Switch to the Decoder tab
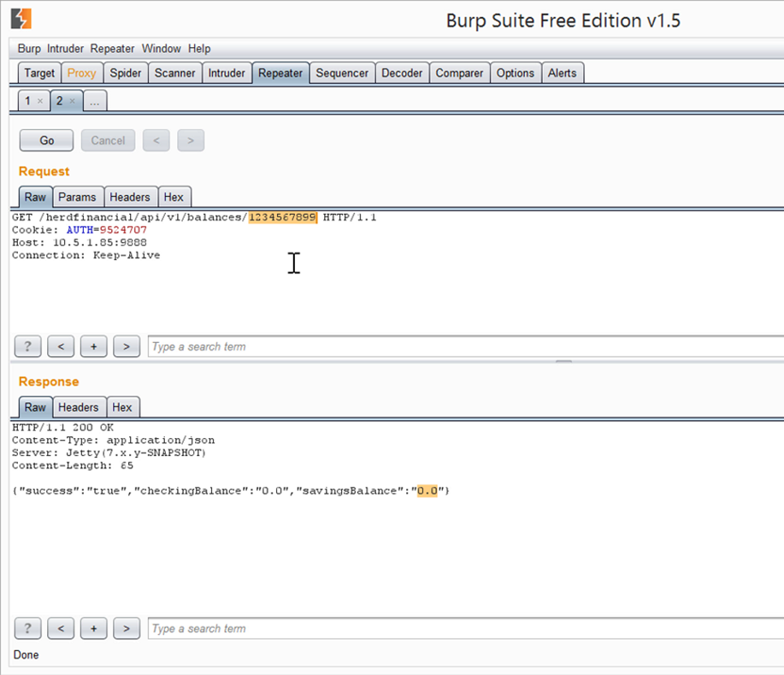Viewport: 784px width, 675px height. click(x=402, y=73)
